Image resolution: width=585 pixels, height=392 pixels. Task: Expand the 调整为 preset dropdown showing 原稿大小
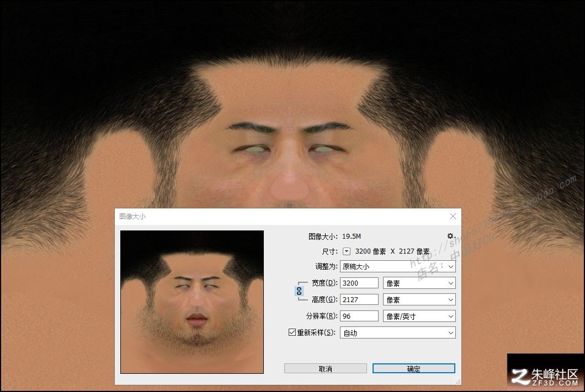398,266
